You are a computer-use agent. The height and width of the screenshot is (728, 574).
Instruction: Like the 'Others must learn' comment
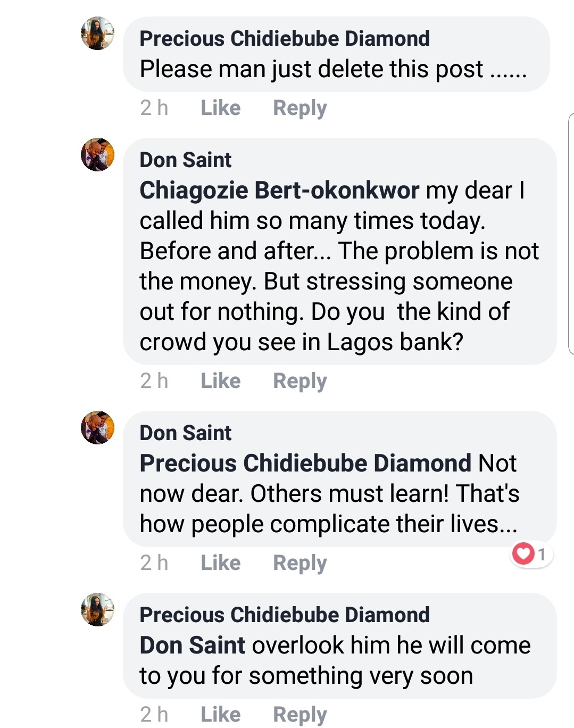(x=220, y=563)
